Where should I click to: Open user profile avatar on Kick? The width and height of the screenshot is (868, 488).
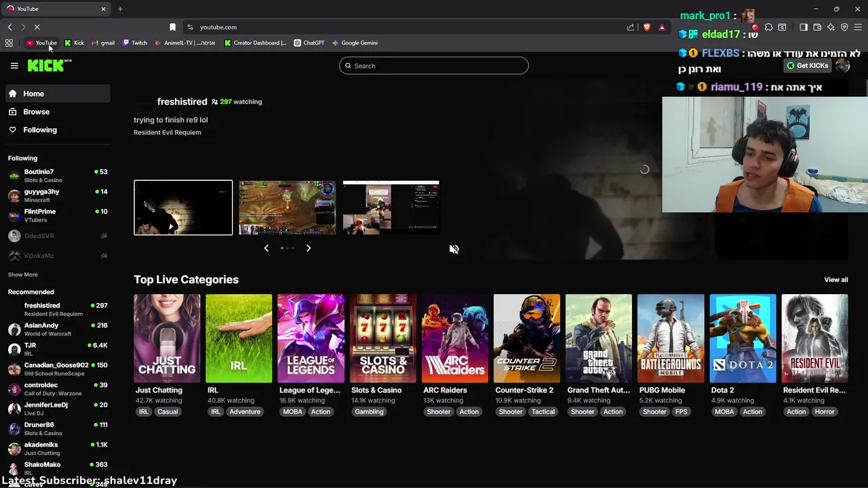click(842, 65)
